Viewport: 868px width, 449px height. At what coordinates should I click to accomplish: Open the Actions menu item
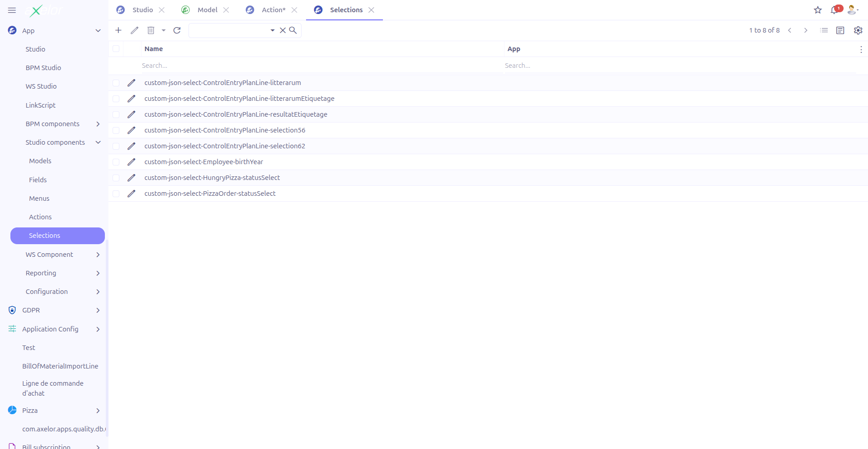click(40, 217)
